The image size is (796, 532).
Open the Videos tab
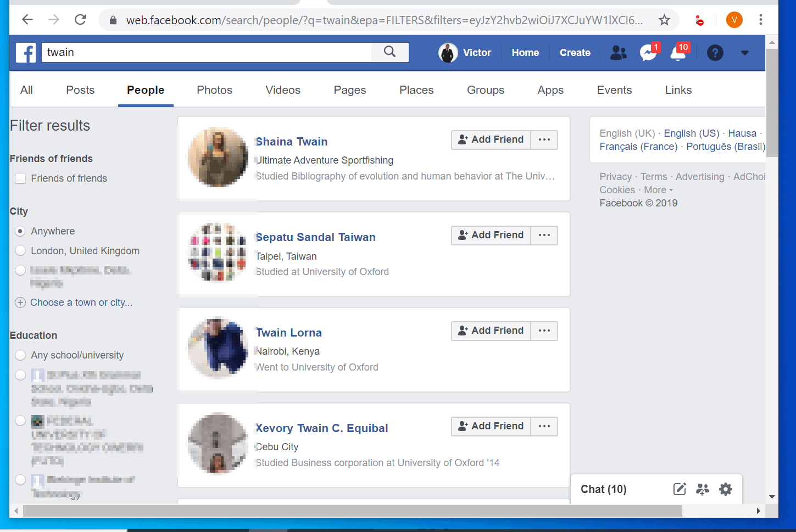pos(283,90)
